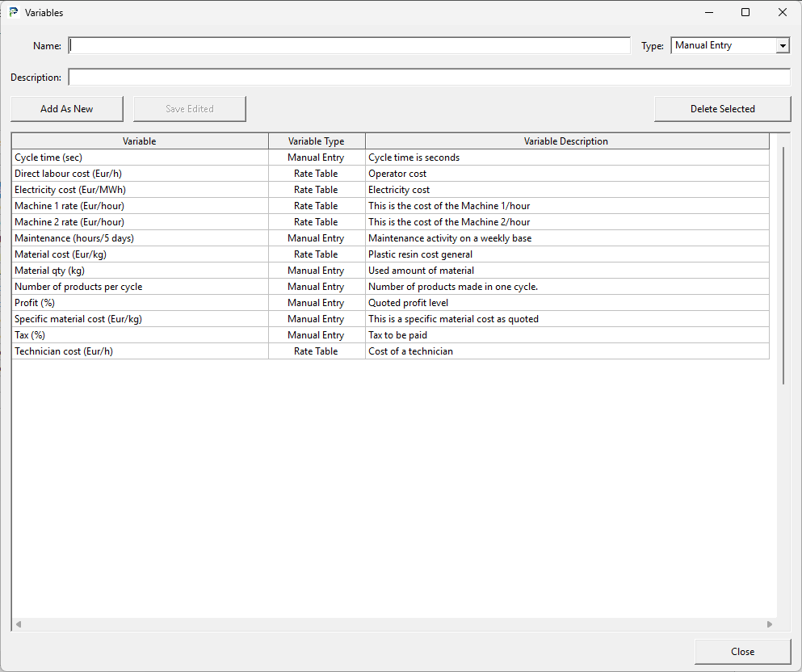
Task: Click into the Name input field
Action: [x=349, y=46]
